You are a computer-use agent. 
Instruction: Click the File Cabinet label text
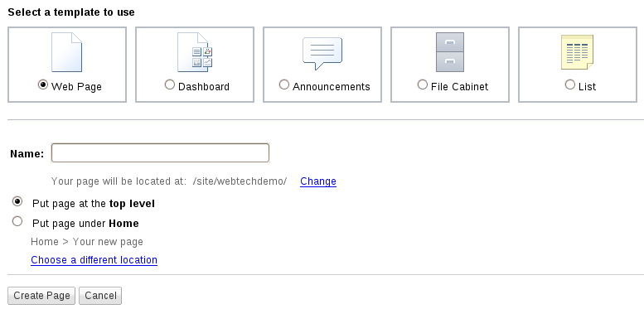(460, 87)
